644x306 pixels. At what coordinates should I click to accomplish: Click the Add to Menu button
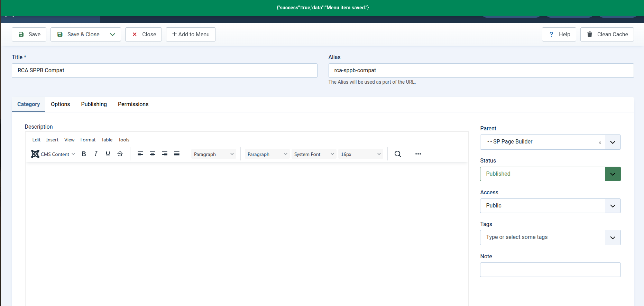[x=191, y=34]
